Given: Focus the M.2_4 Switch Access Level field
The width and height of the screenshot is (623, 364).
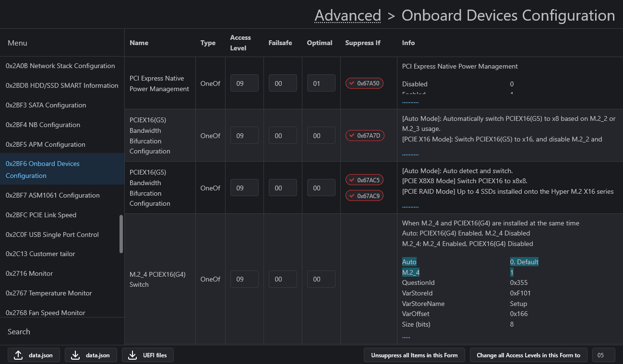Looking at the screenshot, I should pos(244,279).
